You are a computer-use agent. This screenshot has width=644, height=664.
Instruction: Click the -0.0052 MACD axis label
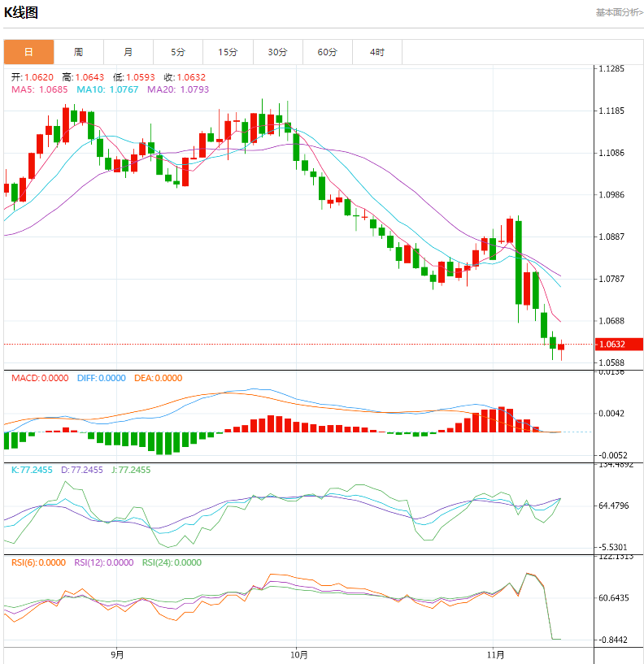pos(612,455)
